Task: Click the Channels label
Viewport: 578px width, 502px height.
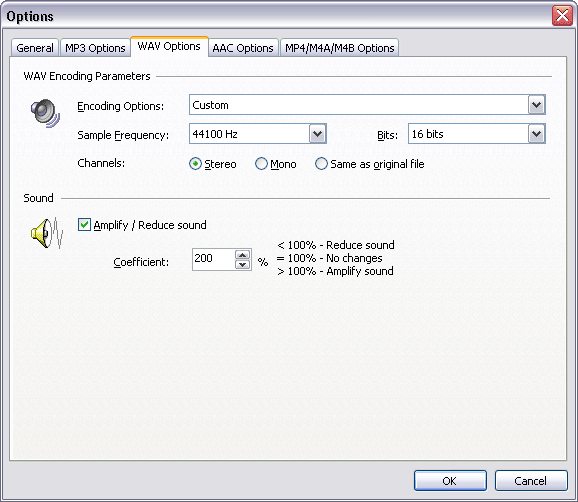Action: coord(101,163)
